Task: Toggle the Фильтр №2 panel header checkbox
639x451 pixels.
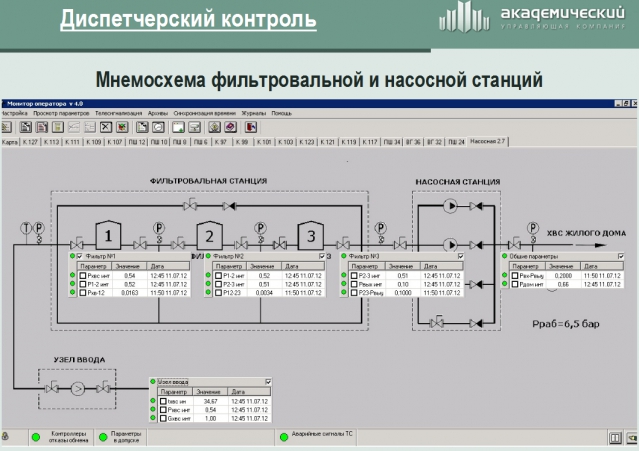Action: point(322,256)
